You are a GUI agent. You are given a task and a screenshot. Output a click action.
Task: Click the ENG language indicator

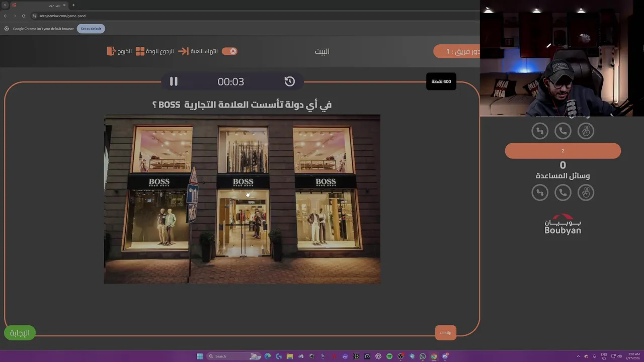tap(604, 356)
